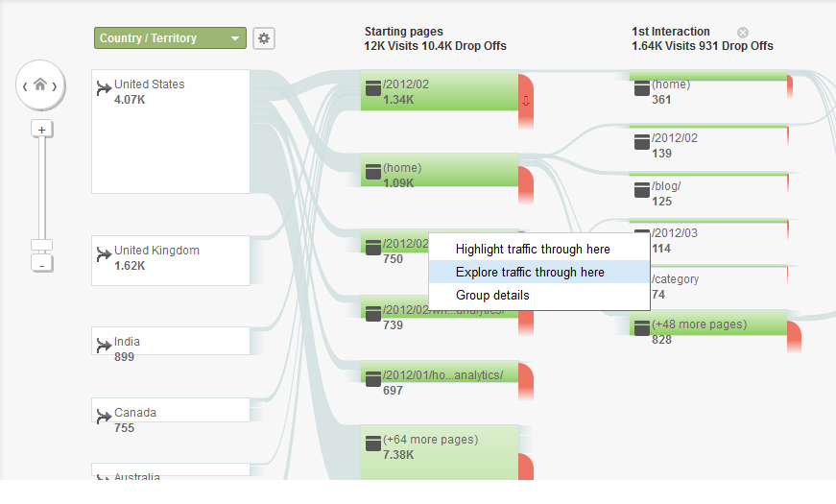Click the (home) starting page node
The image size is (836, 504).
click(x=439, y=175)
